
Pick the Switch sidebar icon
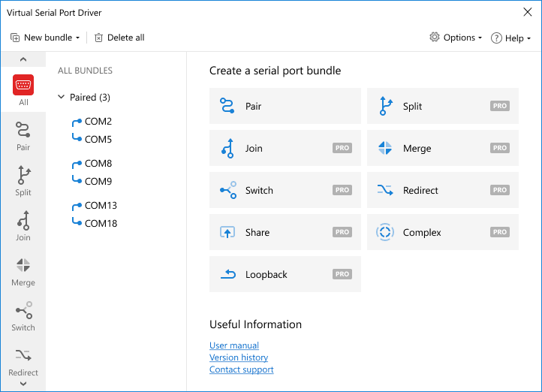[23, 310]
